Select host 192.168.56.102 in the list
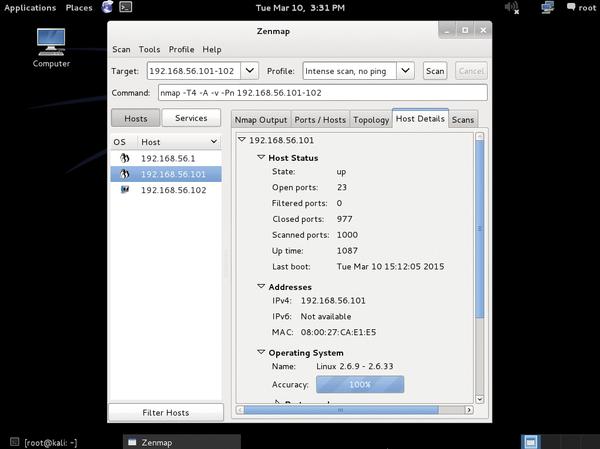 (166, 190)
